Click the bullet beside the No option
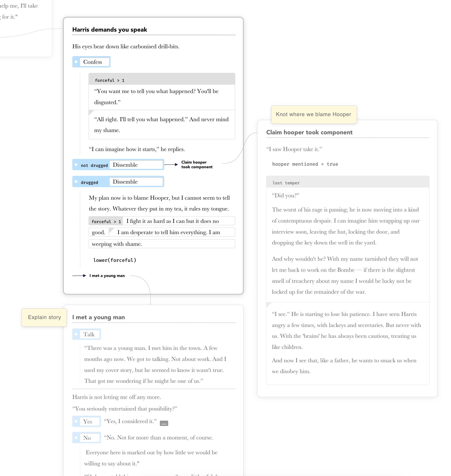451x476 pixels. pos(76,438)
